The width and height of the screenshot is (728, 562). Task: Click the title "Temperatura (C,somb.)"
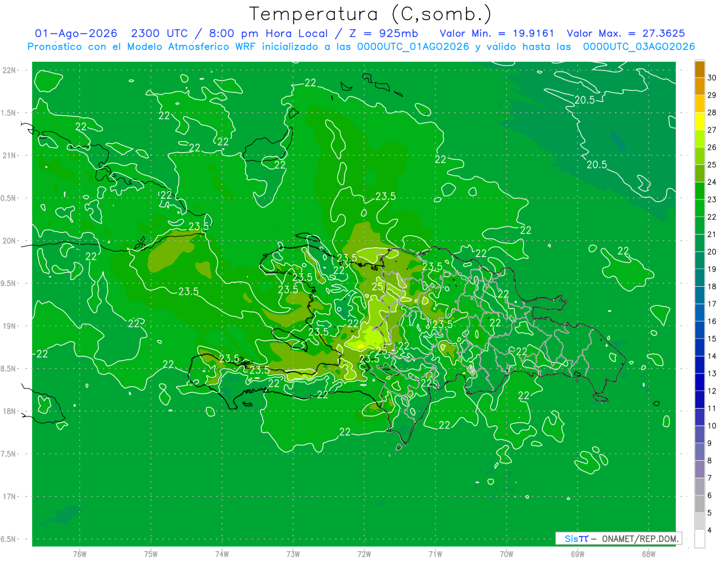pyautogui.click(x=371, y=14)
